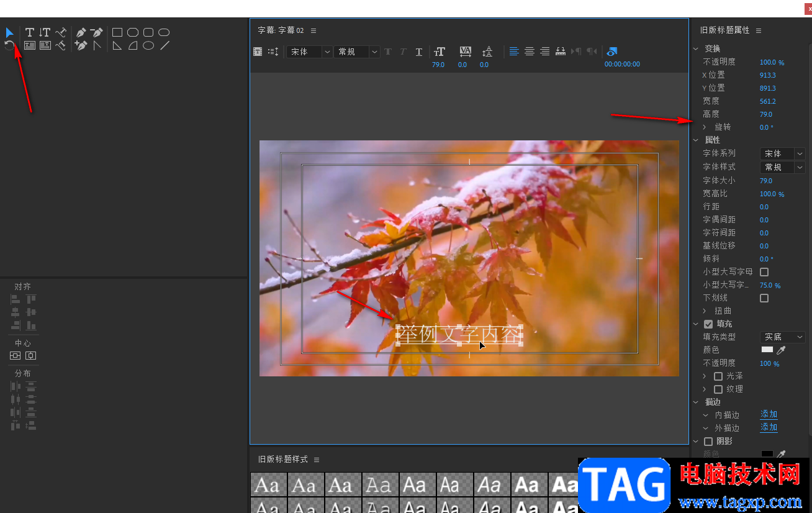The width and height of the screenshot is (812, 513).
Task: Select the Selection arrow tool
Action: click(9, 32)
